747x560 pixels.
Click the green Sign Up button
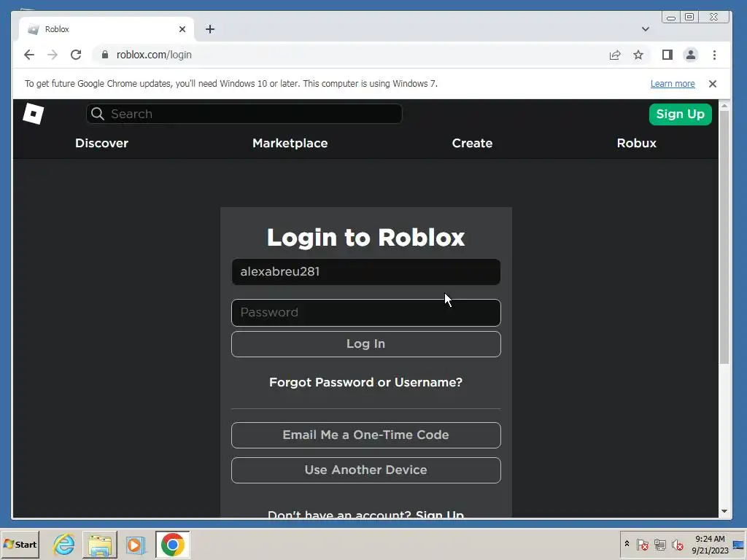681,114
